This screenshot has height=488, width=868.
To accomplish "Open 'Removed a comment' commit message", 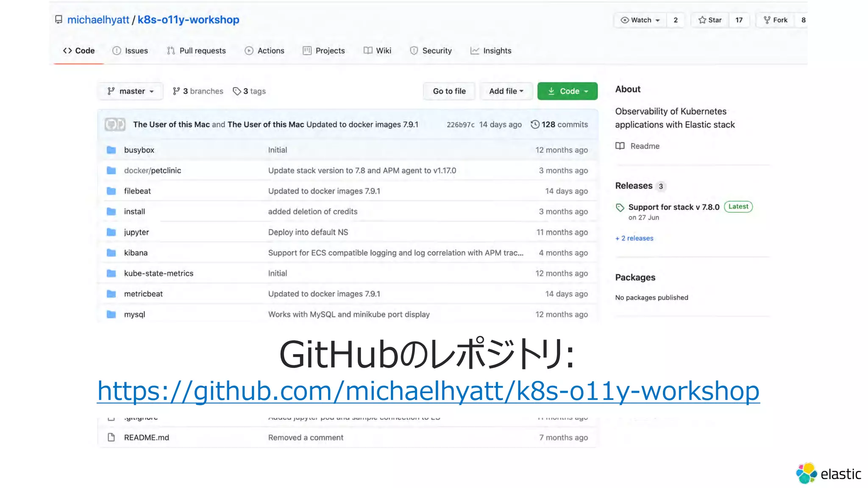I will point(306,438).
